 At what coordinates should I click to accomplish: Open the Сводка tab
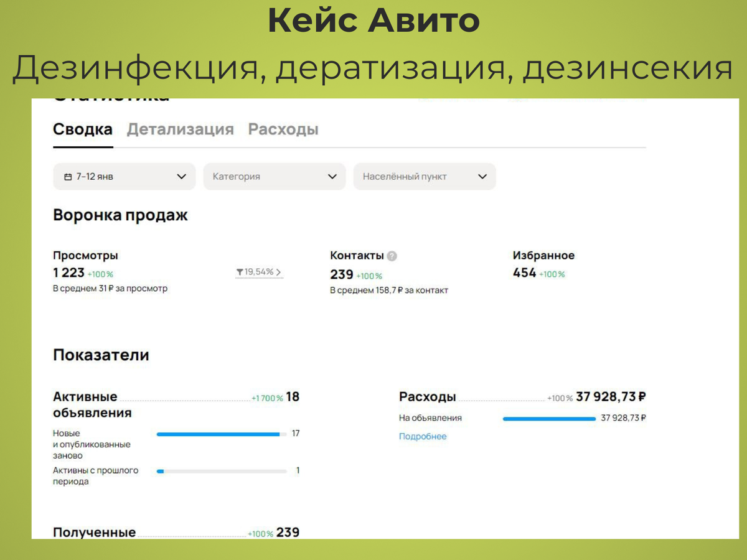click(x=83, y=129)
